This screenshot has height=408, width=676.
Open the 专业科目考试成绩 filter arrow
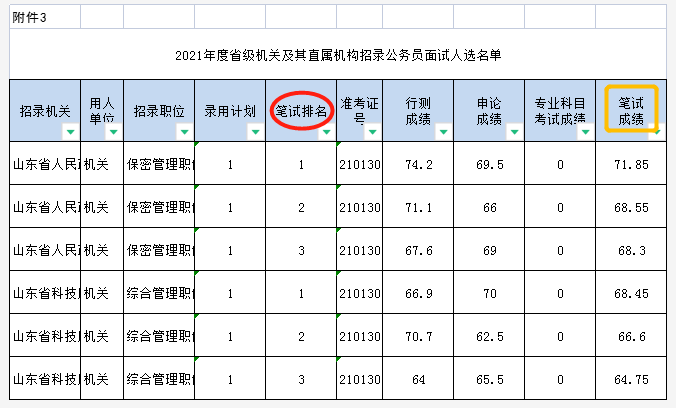click(x=585, y=132)
